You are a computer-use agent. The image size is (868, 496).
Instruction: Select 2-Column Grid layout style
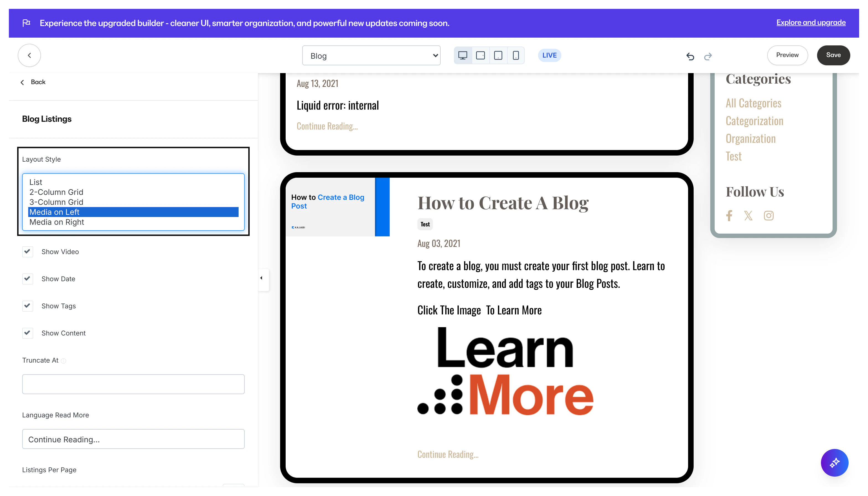(x=56, y=192)
